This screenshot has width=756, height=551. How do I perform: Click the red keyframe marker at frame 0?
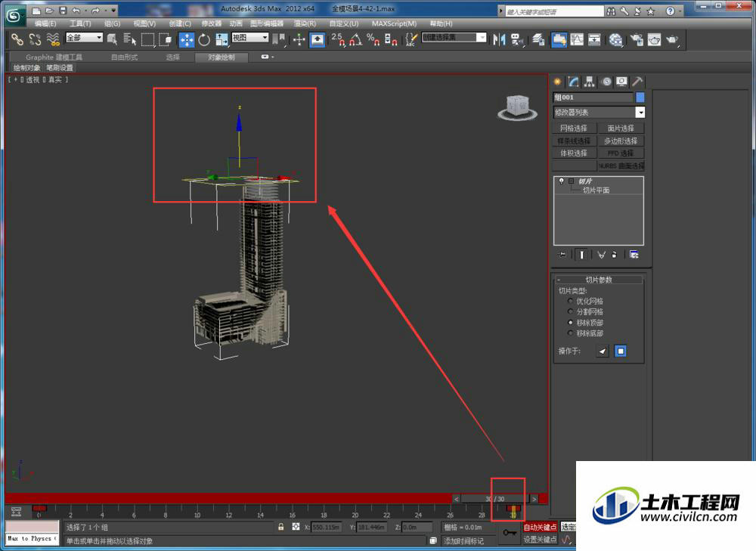39,508
